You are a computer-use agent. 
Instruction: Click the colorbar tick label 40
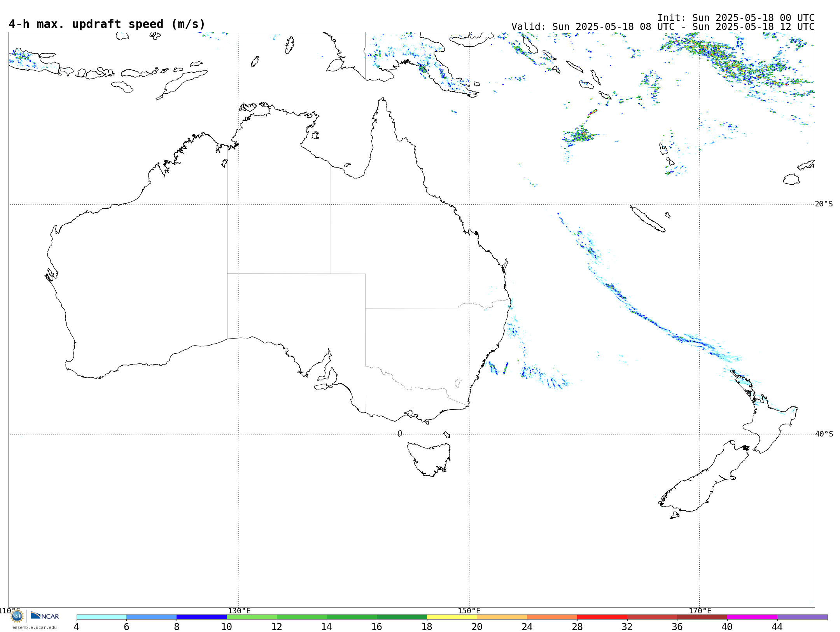coord(727,627)
